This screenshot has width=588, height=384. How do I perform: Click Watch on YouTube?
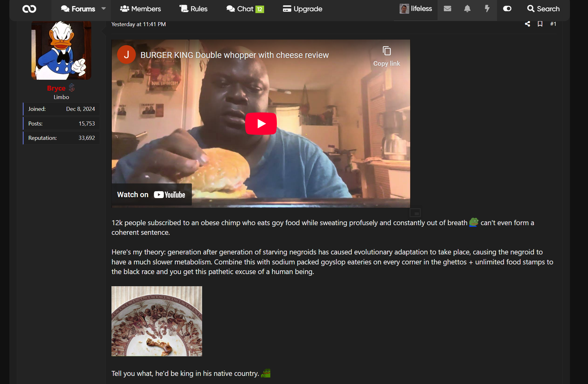click(152, 195)
